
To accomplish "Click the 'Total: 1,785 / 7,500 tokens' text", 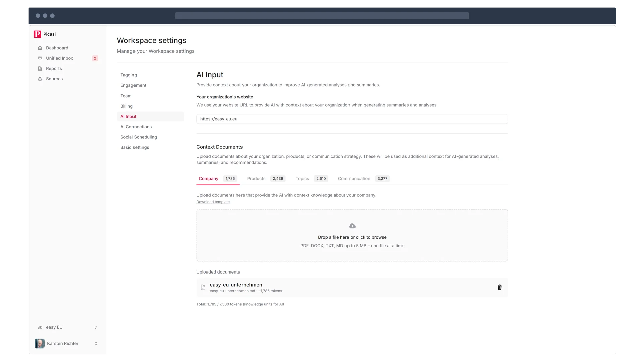I will click(240, 304).
